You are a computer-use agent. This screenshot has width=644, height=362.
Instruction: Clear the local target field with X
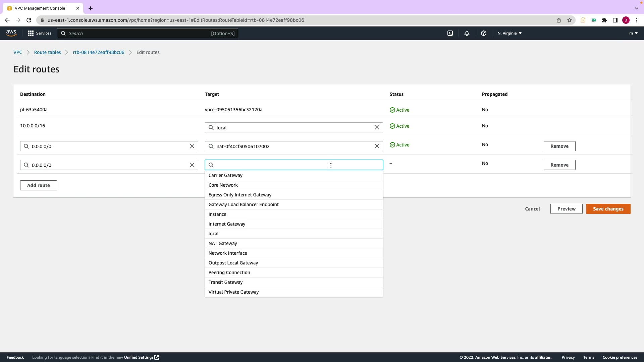[377, 127]
